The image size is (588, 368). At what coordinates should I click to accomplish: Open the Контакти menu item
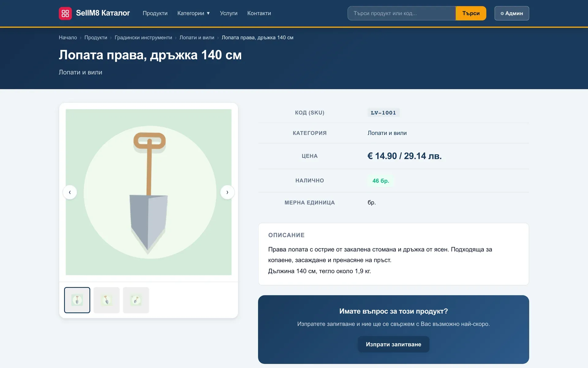(259, 13)
